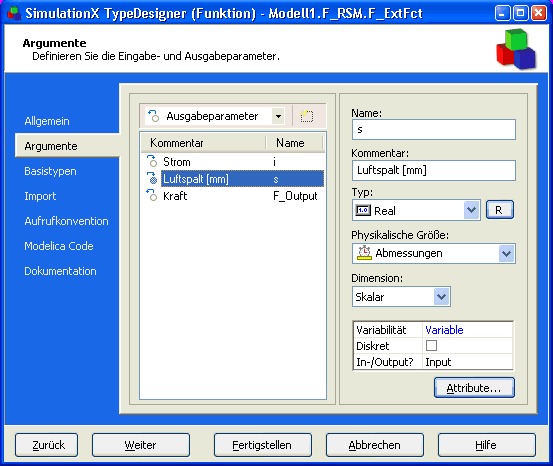This screenshot has height=466, width=553.
Task: Click the Real type 1.0 icon
Action: pos(363,210)
